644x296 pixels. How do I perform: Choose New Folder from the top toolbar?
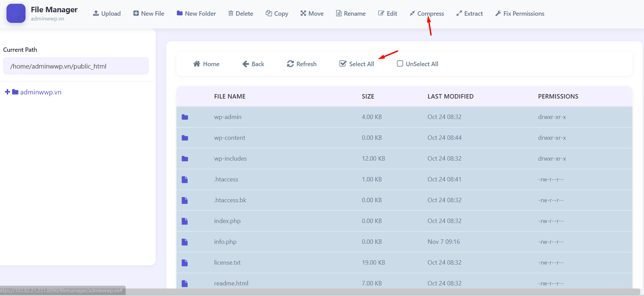tap(196, 13)
